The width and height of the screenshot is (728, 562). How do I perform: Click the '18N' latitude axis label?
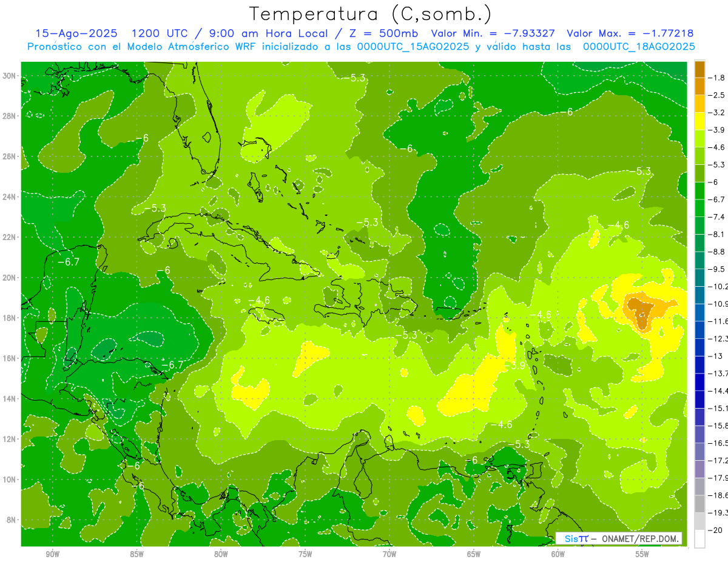point(10,318)
